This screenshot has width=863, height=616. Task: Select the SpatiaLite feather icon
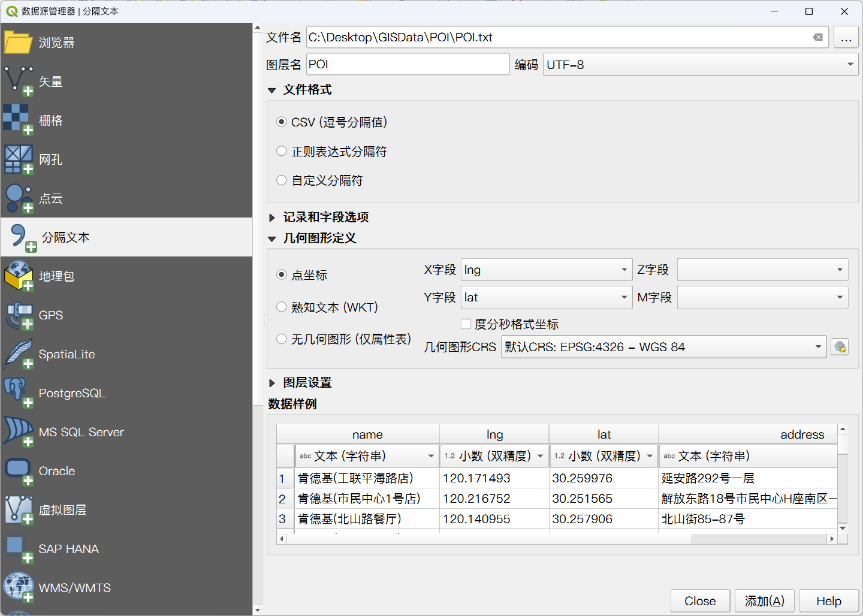click(19, 354)
